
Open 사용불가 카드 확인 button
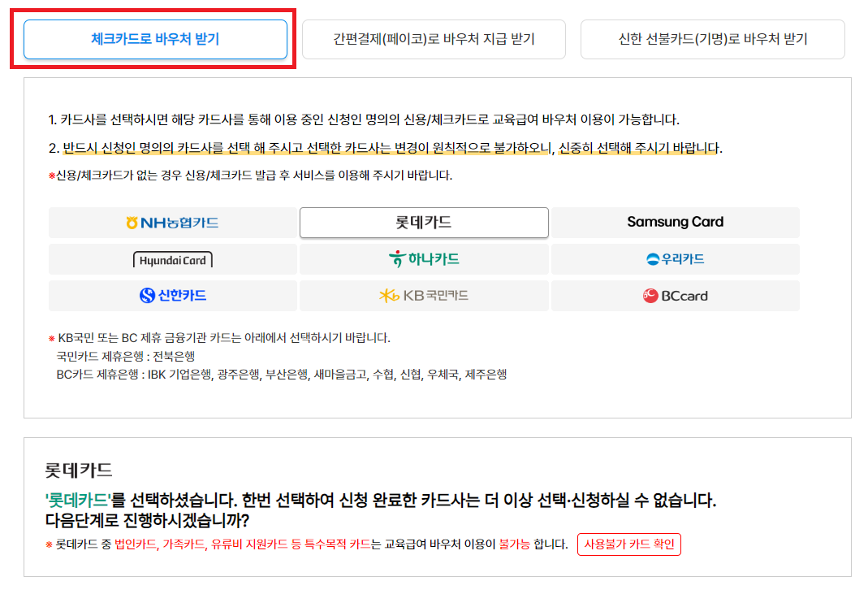628,544
